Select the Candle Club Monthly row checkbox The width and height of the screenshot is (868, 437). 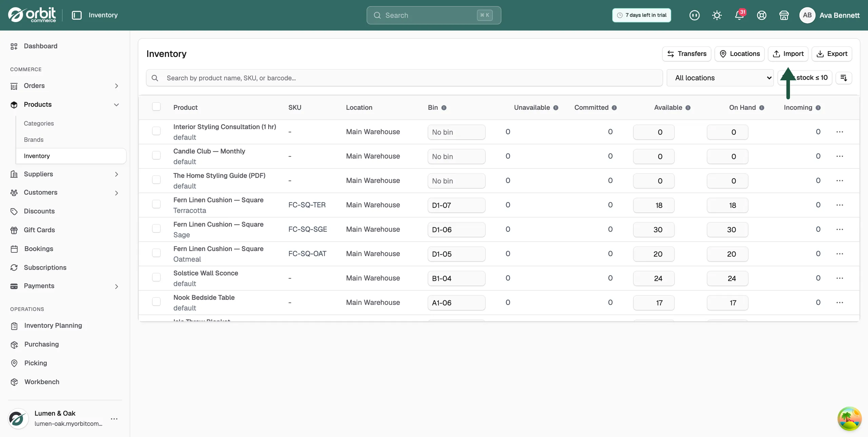tap(156, 155)
